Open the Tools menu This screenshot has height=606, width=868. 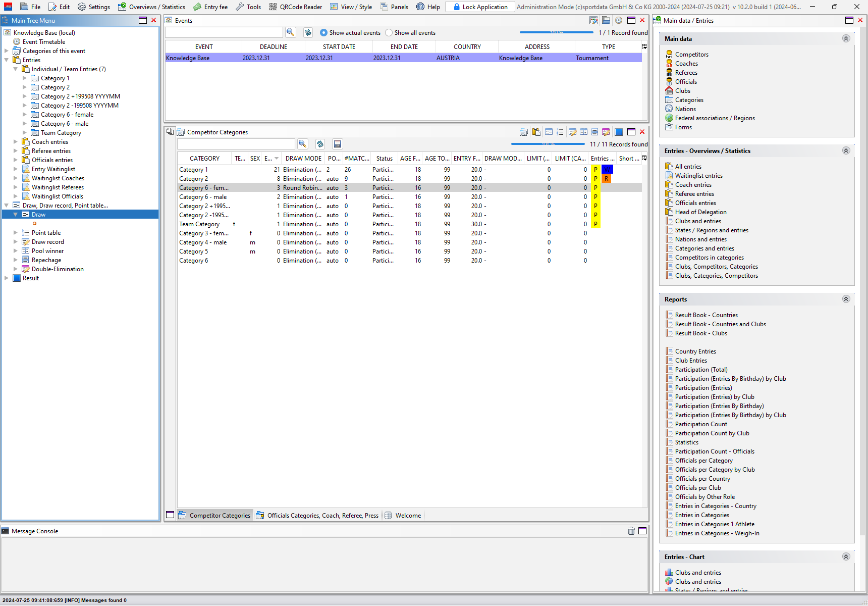click(x=248, y=7)
